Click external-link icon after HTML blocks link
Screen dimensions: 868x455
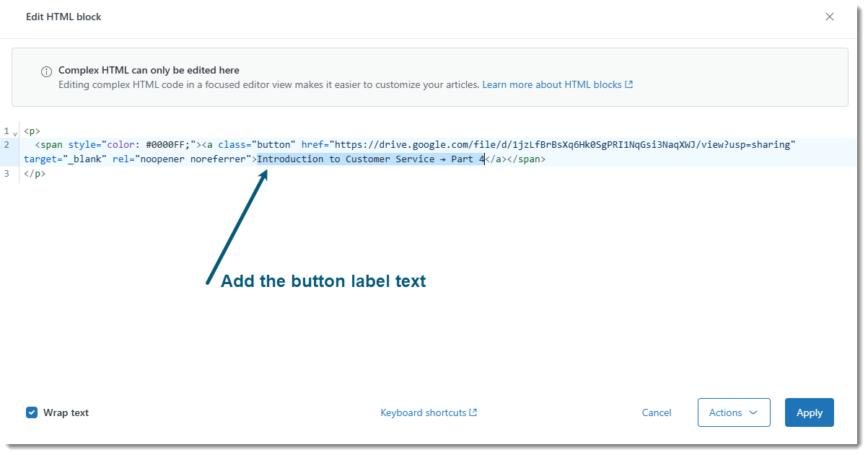coord(629,84)
